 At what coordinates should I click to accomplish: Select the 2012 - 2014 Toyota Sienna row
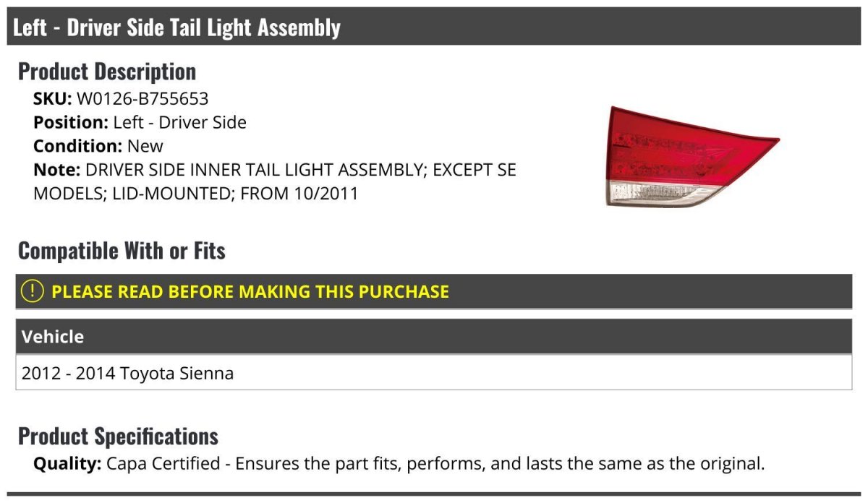pos(128,374)
